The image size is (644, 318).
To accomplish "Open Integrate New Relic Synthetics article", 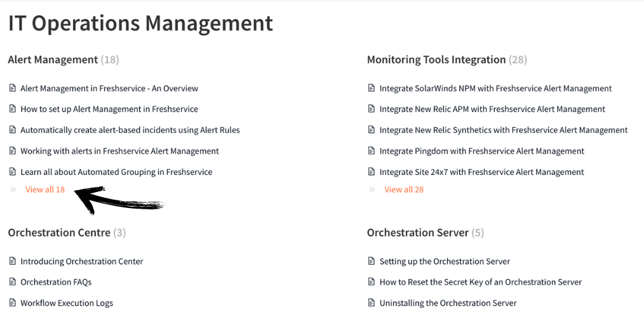I will [x=504, y=130].
